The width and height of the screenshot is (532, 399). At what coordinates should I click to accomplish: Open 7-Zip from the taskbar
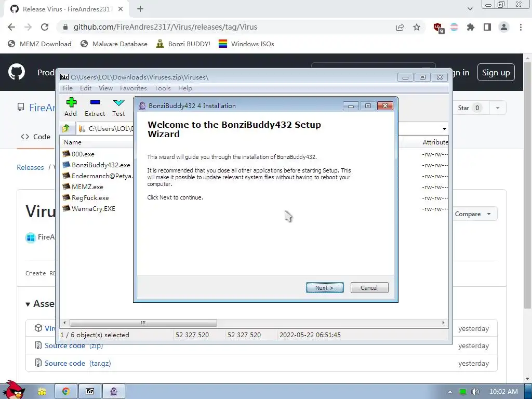(x=90, y=392)
